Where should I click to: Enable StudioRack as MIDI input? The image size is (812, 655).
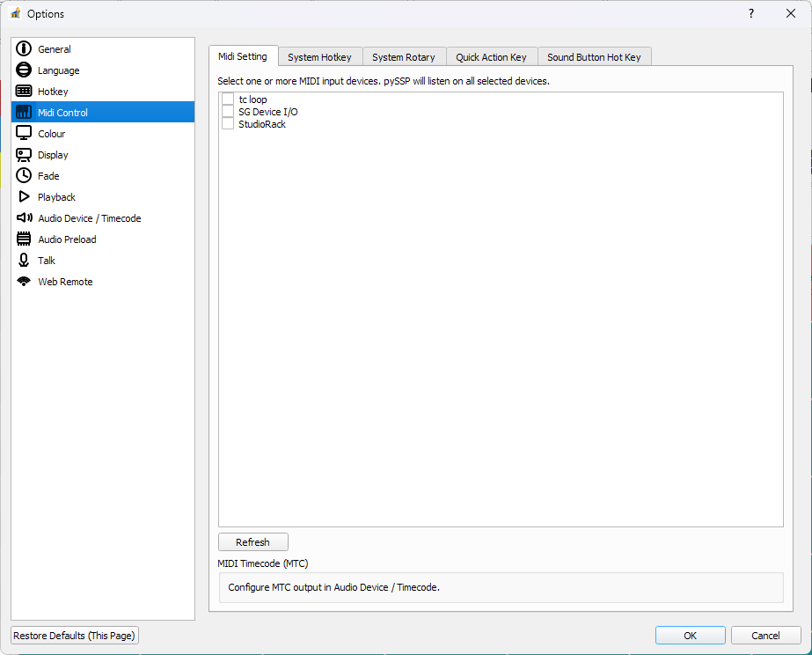(x=228, y=123)
